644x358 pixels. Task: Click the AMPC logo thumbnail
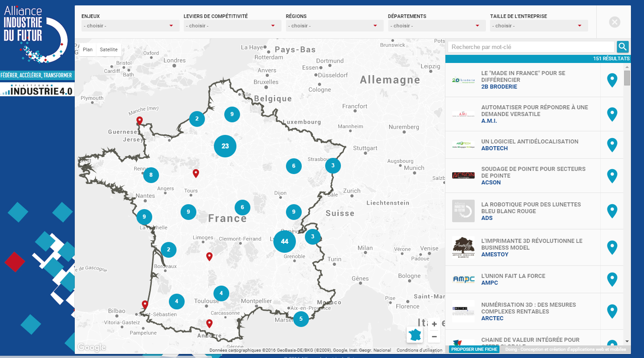click(x=463, y=280)
